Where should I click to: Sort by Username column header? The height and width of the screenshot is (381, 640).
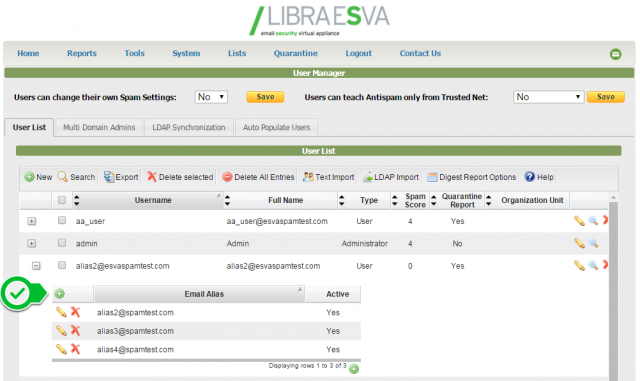pos(153,200)
